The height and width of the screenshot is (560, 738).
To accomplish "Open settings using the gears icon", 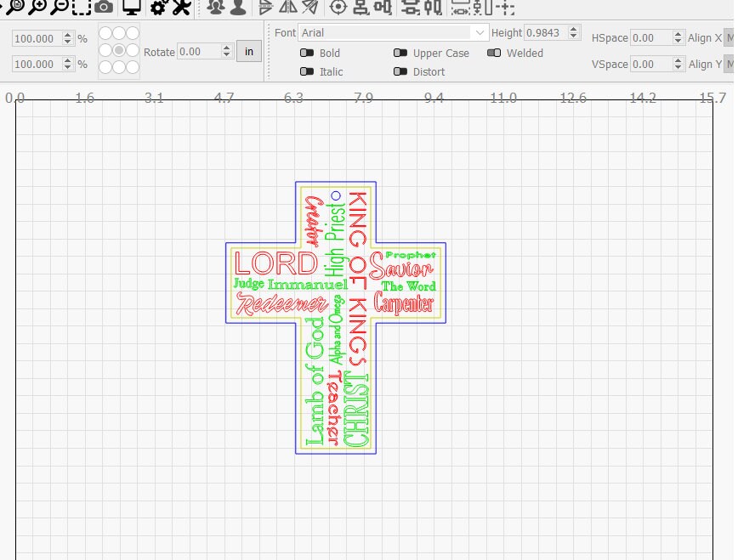I will point(158,8).
